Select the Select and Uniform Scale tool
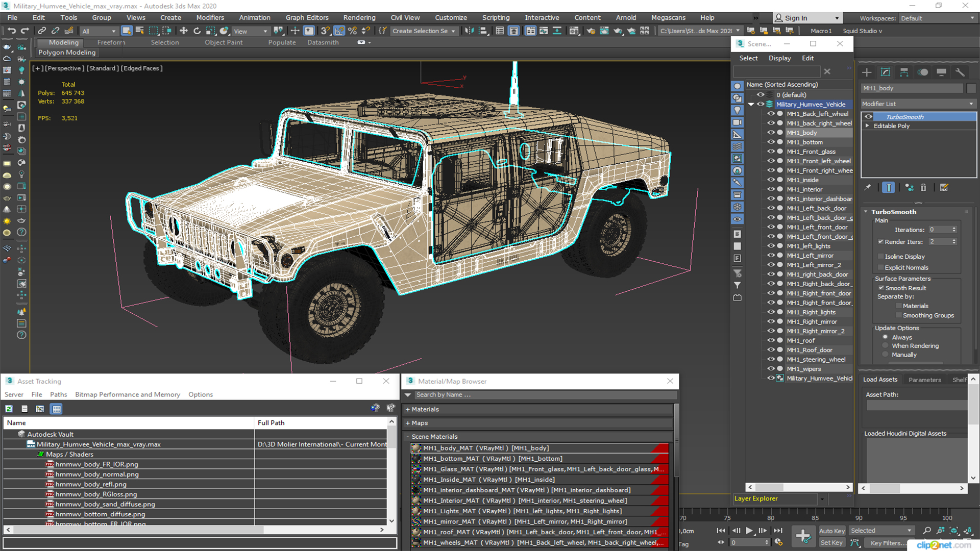 click(211, 31)
